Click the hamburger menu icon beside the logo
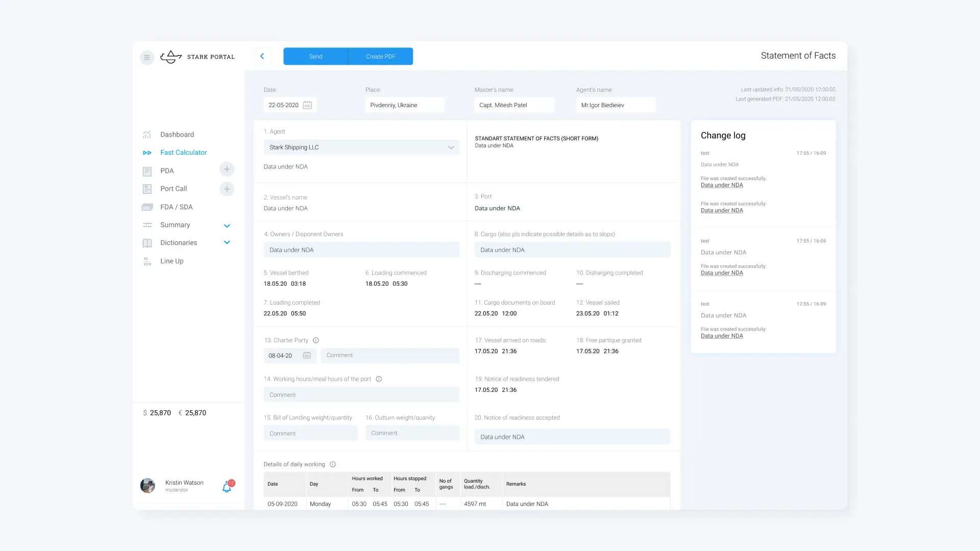 (146, 57)
